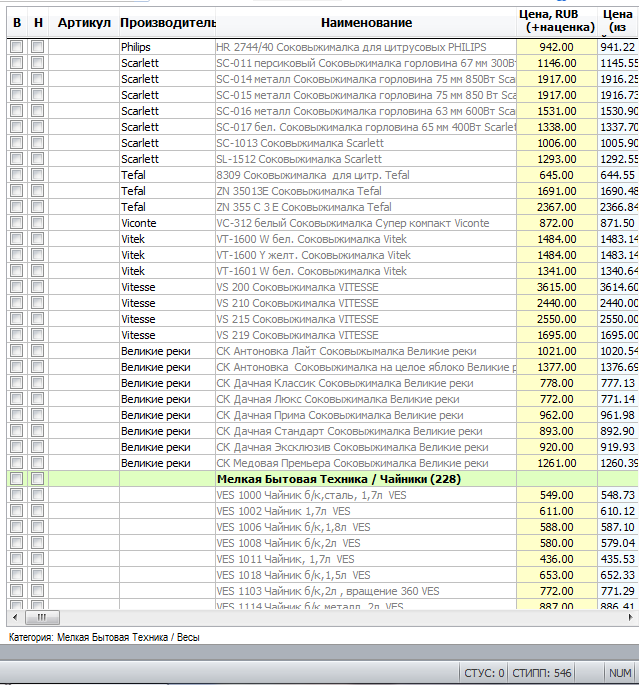Click the right arrow of horizontal scrollbar
Image resolution: width=639 pixels, height=685 pixels.
point(631,617)
